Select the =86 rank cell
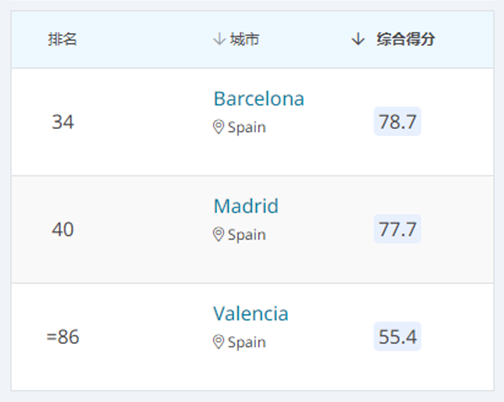This screenshot has width=504, height=402. click(x=63, y=337)
